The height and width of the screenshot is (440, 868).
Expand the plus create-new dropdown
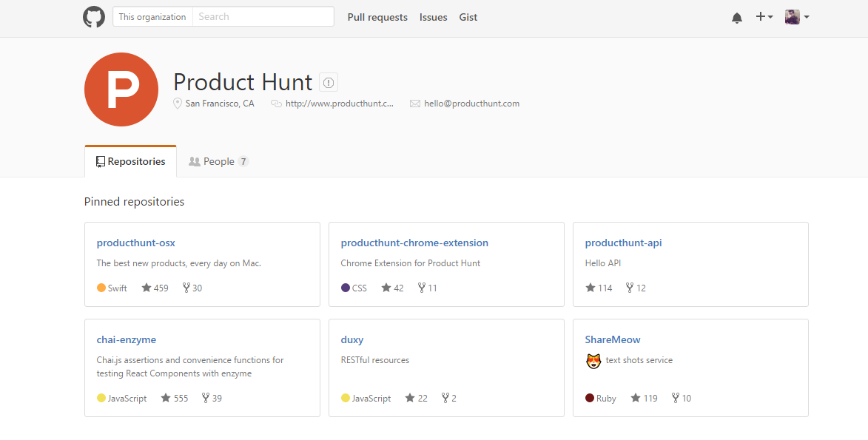(x=764, y=17)
